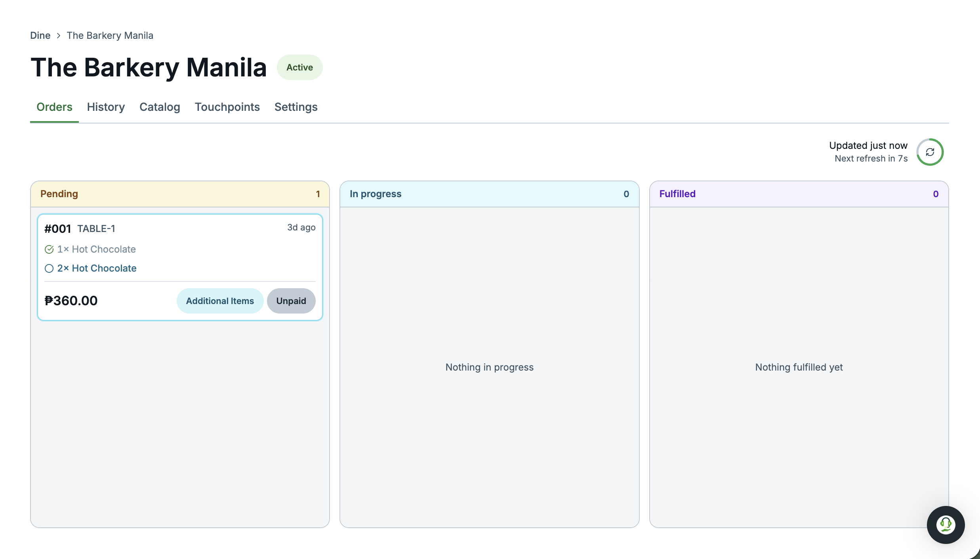The width and height of the screenshot is (980, 559).
Task: Open the Catalog tab
Action: pyautogui.click(x=160, y=107)
